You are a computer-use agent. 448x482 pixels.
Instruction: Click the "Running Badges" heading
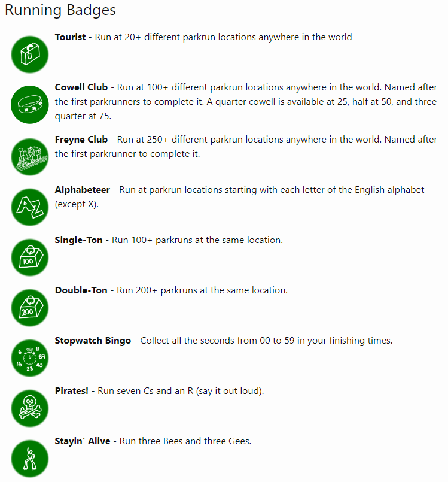[x=60, y=11]
